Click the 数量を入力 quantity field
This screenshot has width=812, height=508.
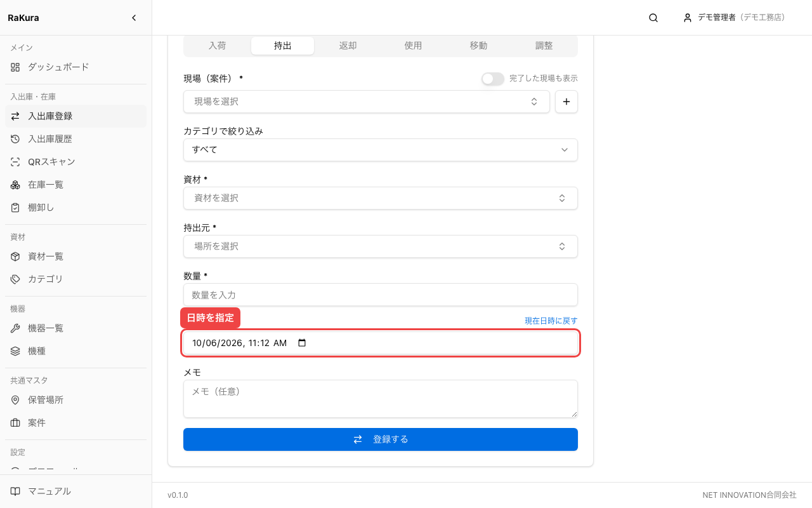pyautogui.click(x=381, y=295)
